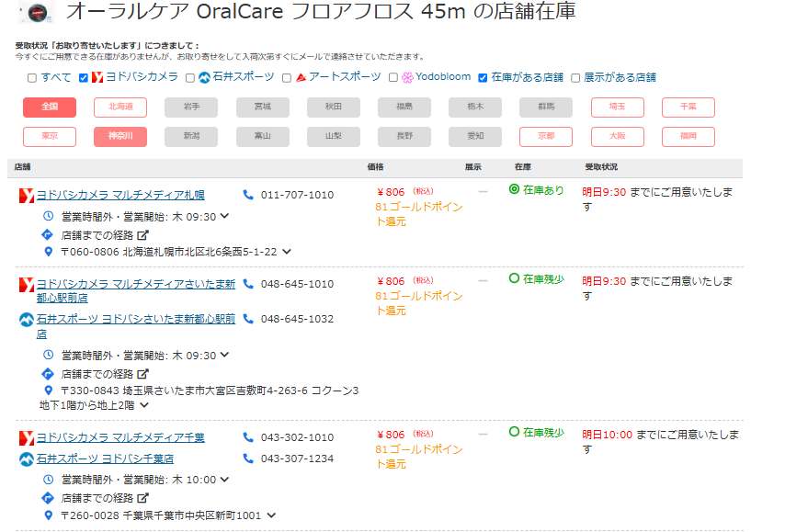Click the Yodobashi logo beside 札幌 store

click(27, 196)
